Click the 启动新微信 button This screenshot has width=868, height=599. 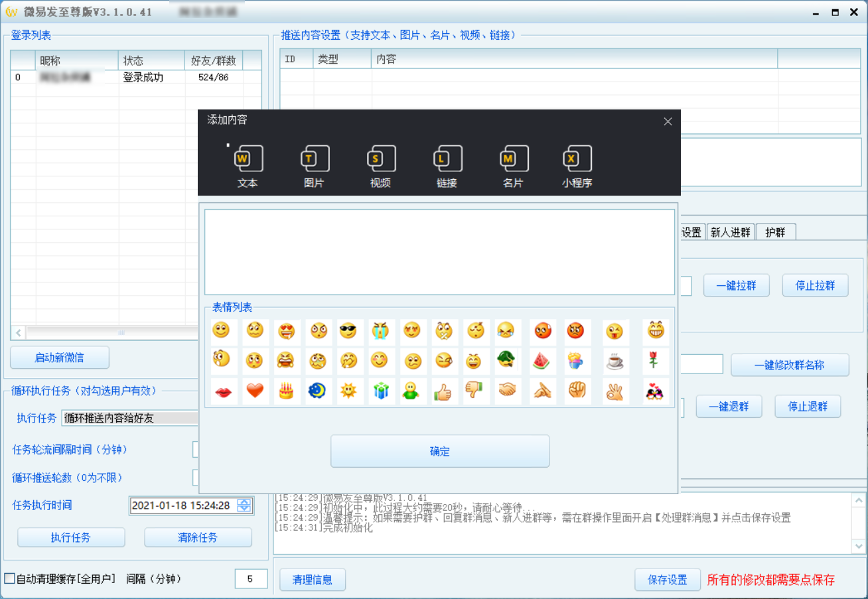pyautogui.click(x=60, y=358)
